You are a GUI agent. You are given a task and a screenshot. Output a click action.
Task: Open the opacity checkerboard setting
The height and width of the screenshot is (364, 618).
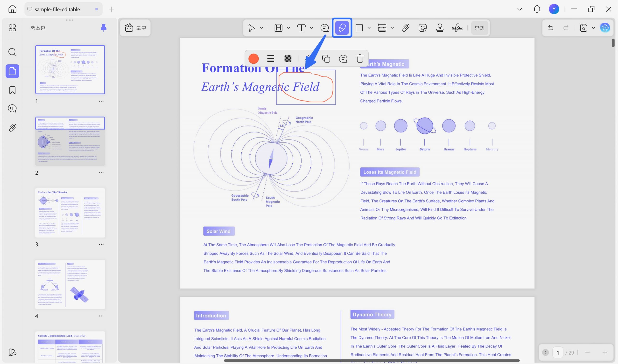pos(288,59)
